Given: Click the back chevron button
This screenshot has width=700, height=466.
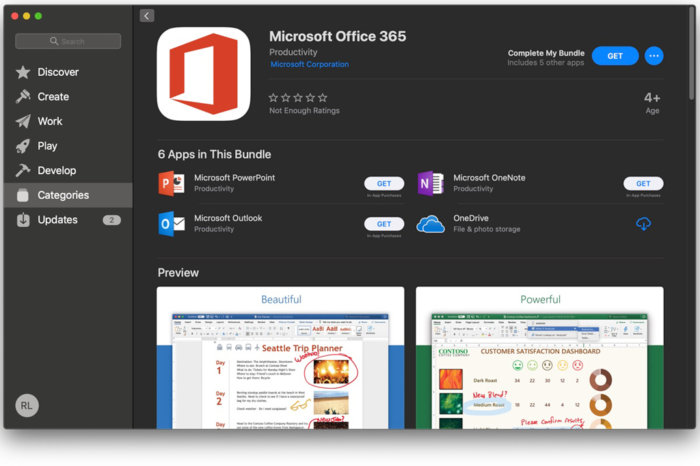Looking at the screenshot, I should (147, 16).
